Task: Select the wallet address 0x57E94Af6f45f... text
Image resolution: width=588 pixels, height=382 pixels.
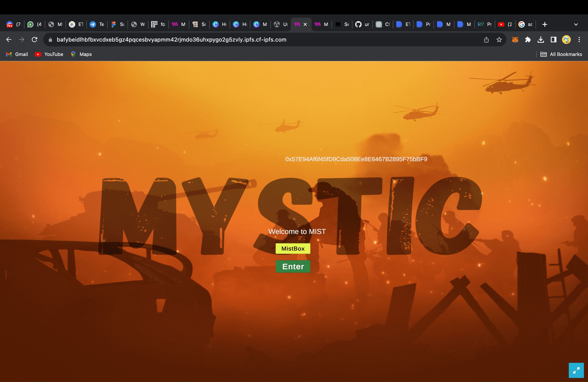Action: coord(356,159)
